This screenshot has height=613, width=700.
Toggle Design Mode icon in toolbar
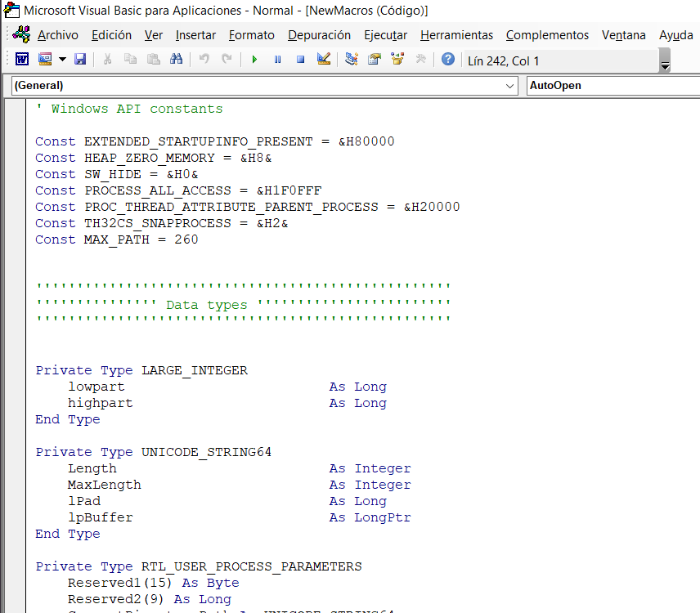[x=324, y=60]
